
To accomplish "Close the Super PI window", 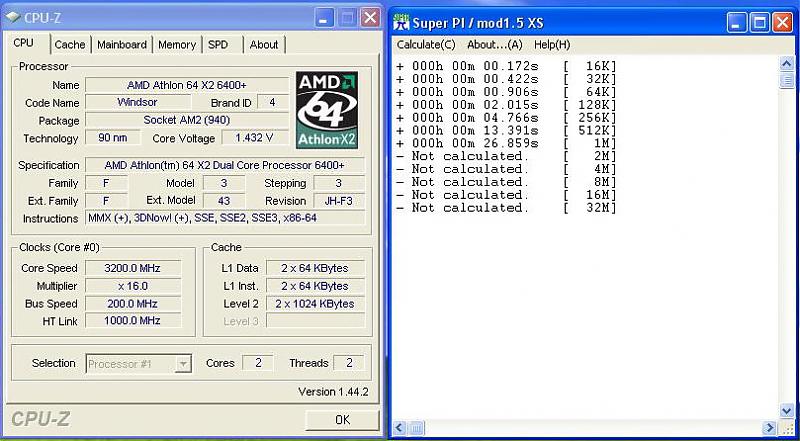I will point(782,23).
